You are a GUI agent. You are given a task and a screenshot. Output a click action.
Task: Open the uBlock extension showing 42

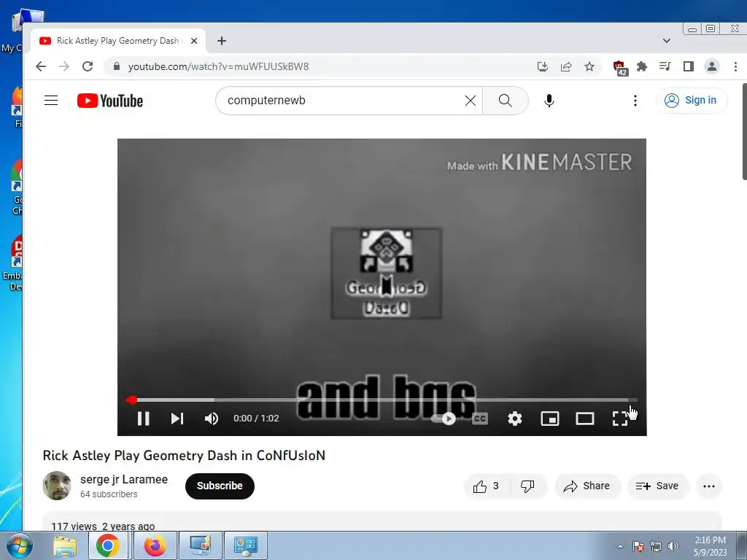click(x=620, y=68)
